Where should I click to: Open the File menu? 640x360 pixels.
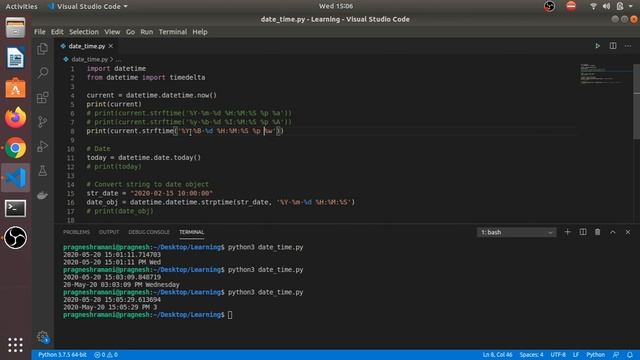click(40, 32)
